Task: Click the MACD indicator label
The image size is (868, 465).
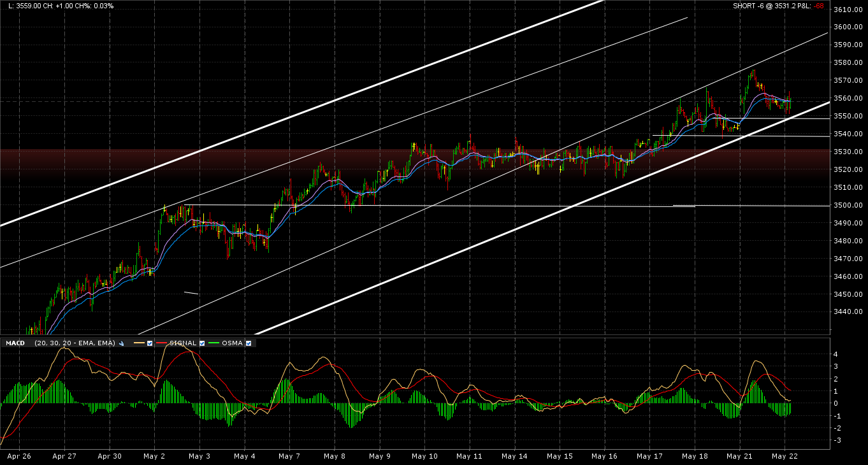Action: point(15,343)
